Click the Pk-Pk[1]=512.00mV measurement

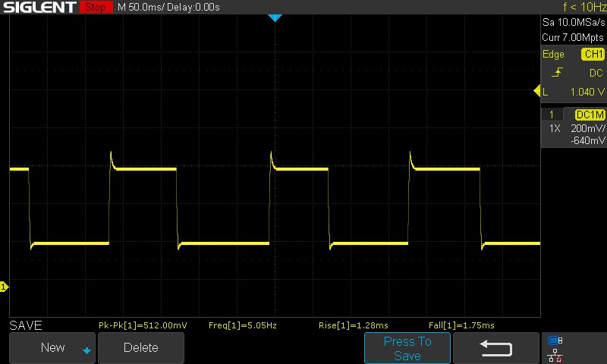pos(143,325)
